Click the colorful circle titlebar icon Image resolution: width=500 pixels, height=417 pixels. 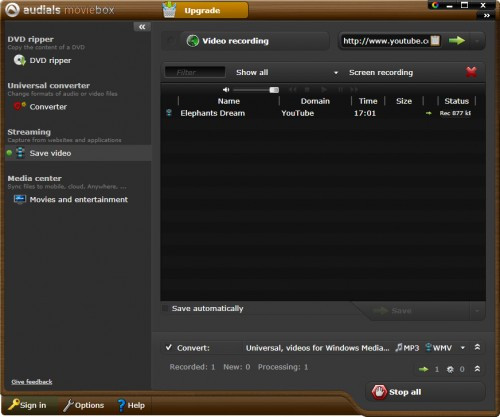pos(435,5)
